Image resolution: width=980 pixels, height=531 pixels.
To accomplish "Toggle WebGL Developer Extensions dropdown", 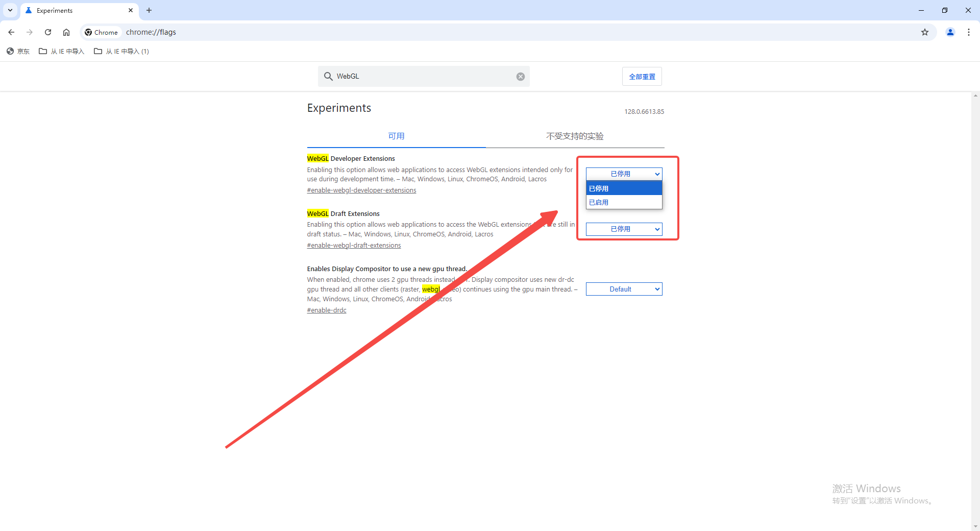I will coord(624,174).
